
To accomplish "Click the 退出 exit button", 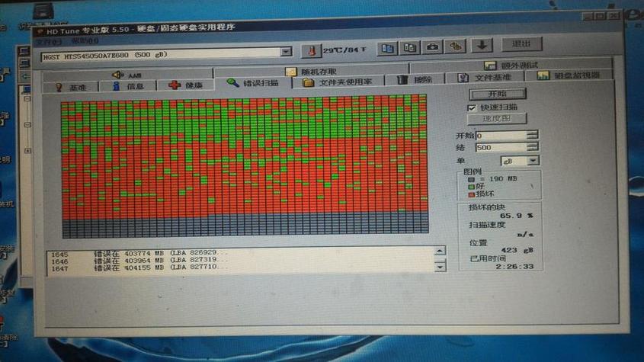I will [x=521, y=43].
